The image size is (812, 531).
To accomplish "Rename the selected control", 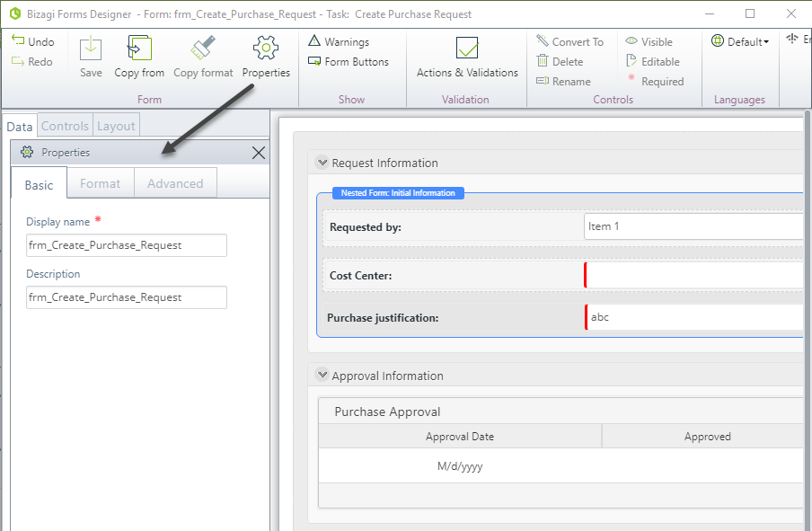I will coord(563,82).
